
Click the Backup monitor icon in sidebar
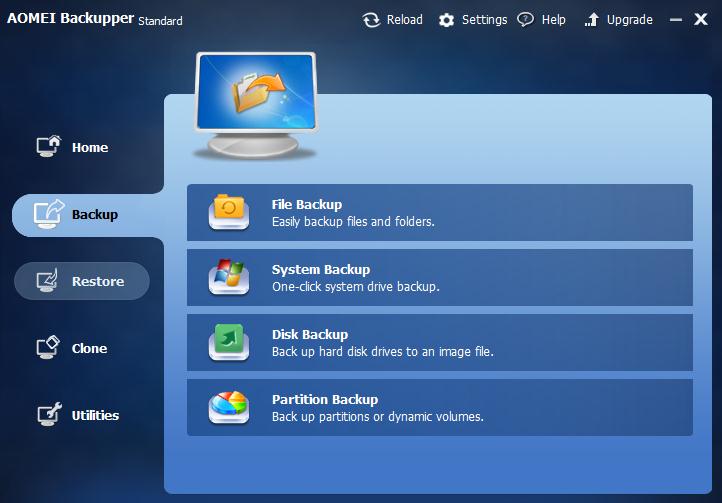pyautogui.click(x=48, y=214)
